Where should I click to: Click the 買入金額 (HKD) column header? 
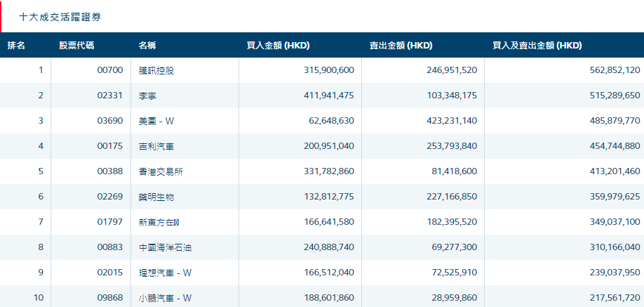point(278,46)
